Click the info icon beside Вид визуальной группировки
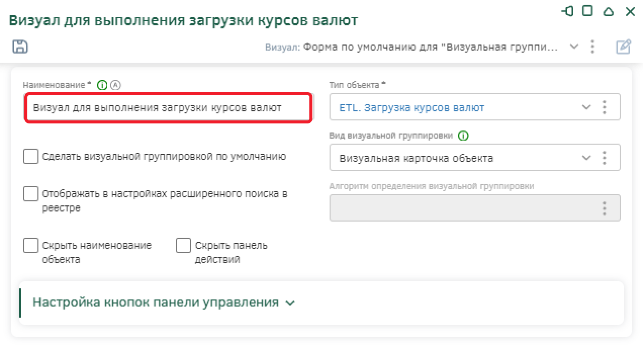Image resolution: width=644 pixels, height=347 pixels. click(464, 136)
